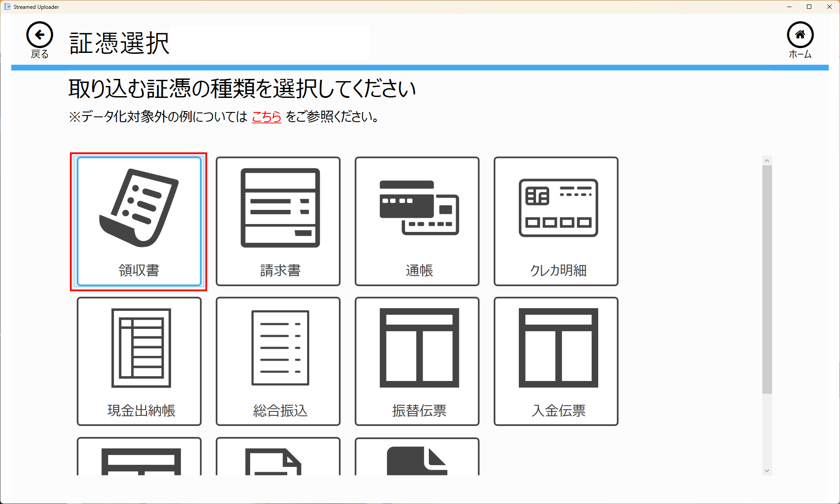Pick the 入金伝票 deposit slip icon

(x=558, y=348)
